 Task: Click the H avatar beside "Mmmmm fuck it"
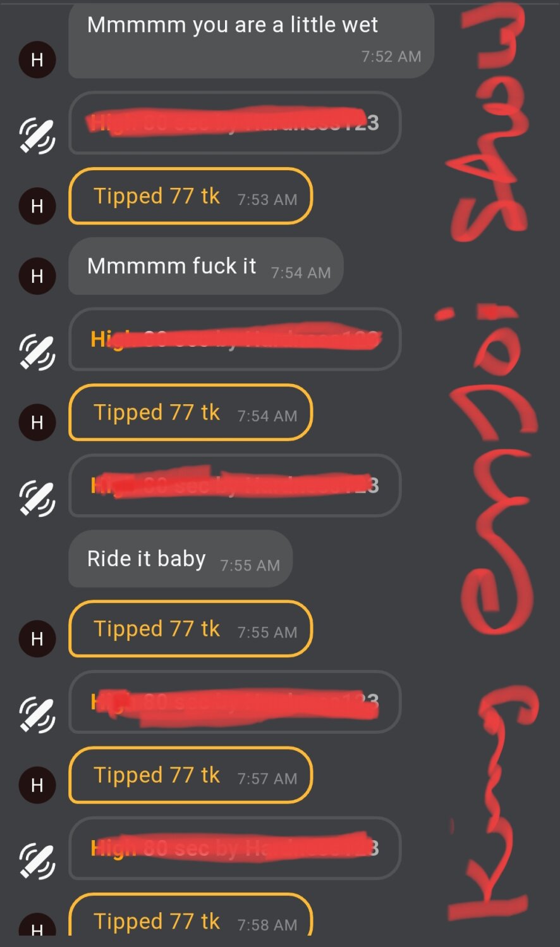(37, 276)
